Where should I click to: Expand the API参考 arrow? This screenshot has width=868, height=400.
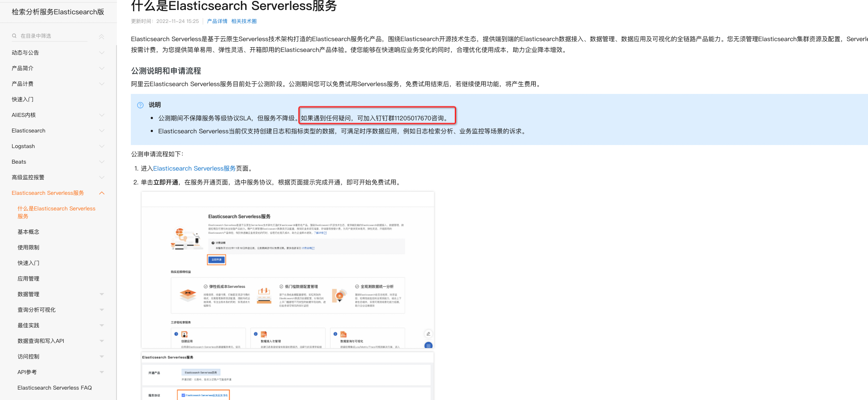102,372
